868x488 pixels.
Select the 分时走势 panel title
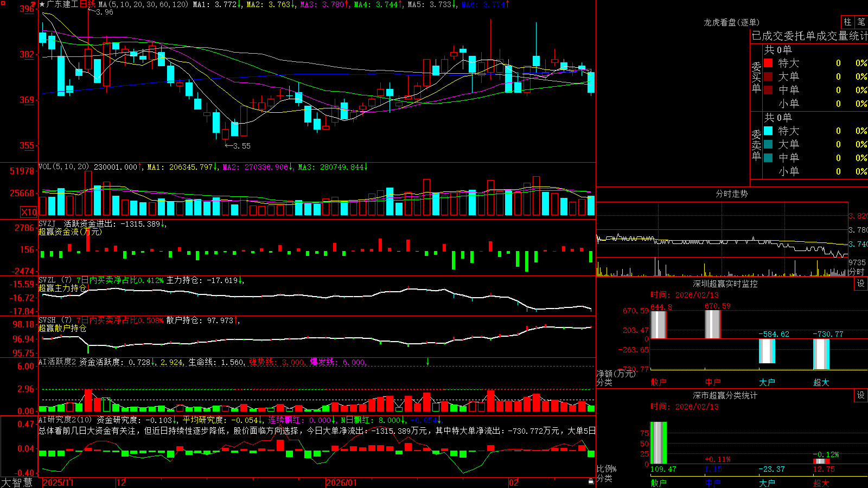point(731,194)
